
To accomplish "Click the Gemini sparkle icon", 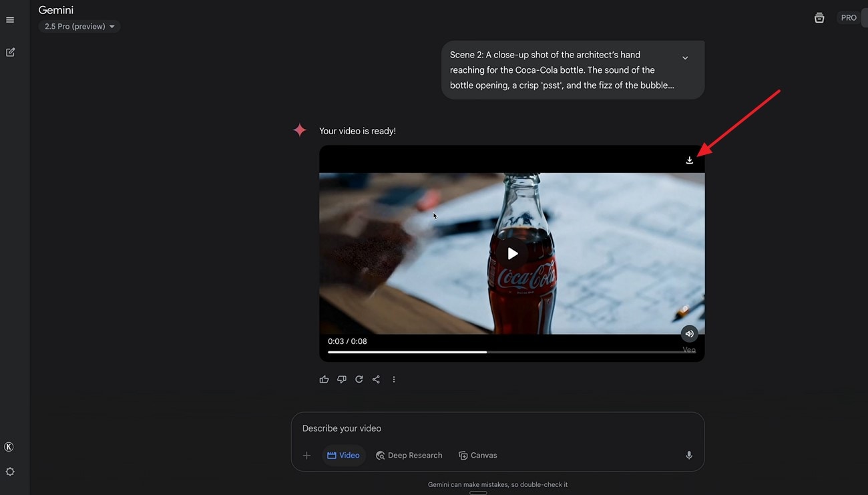I will click(x=300, y=130).
